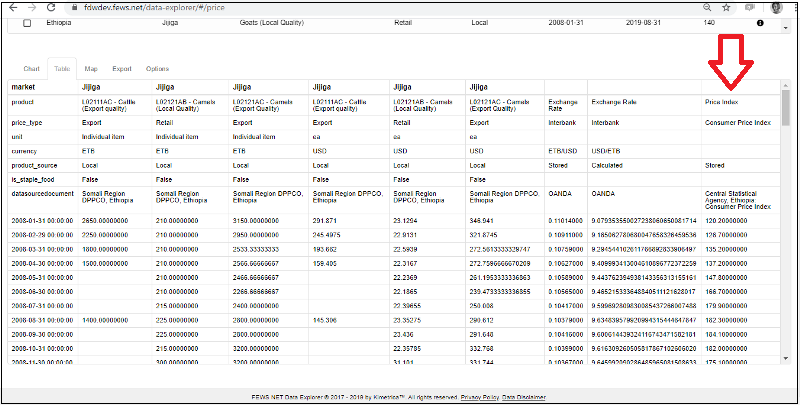Image resolution: width=800 pixels, height=405 pixels.
Task: Select the Export tab
Action: coord(122,69)
